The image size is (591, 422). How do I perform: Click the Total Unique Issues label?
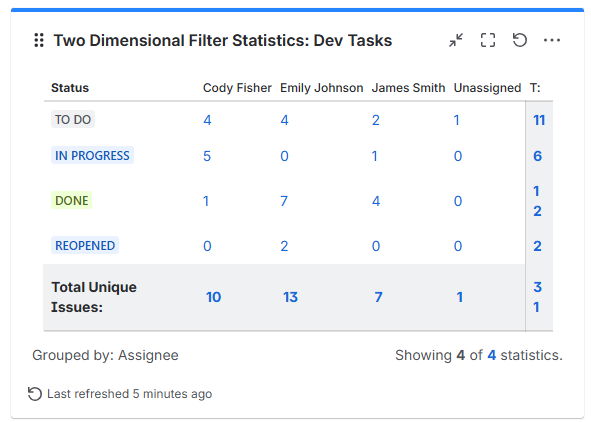tap(94, 297)
